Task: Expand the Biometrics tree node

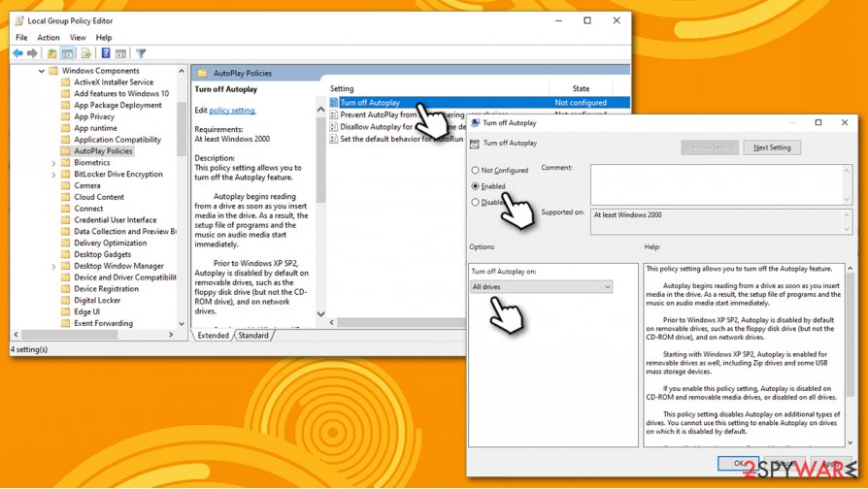Action: [x=53, y=163]
